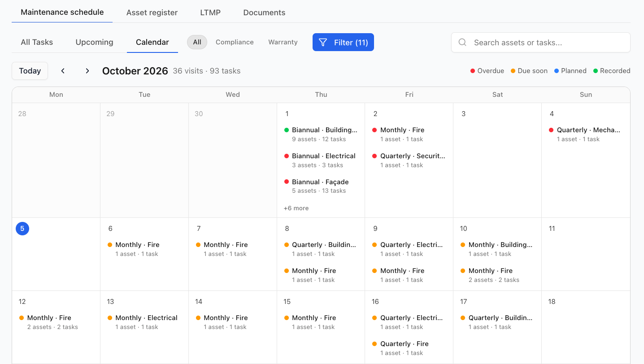
Task: Select the September 30 day number
Action: [x=199, y=114]
